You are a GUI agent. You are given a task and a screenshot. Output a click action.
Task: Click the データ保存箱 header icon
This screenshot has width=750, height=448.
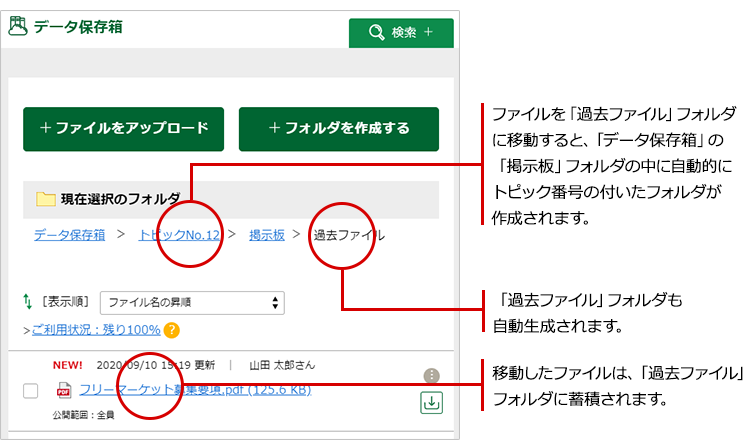(18, 27)
